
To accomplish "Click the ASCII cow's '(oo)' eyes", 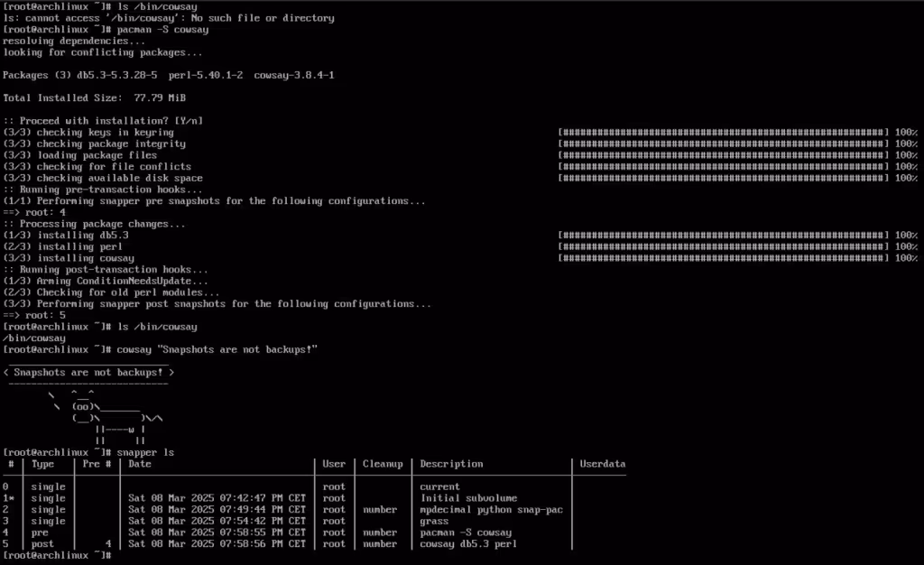I will pos(82,406).
